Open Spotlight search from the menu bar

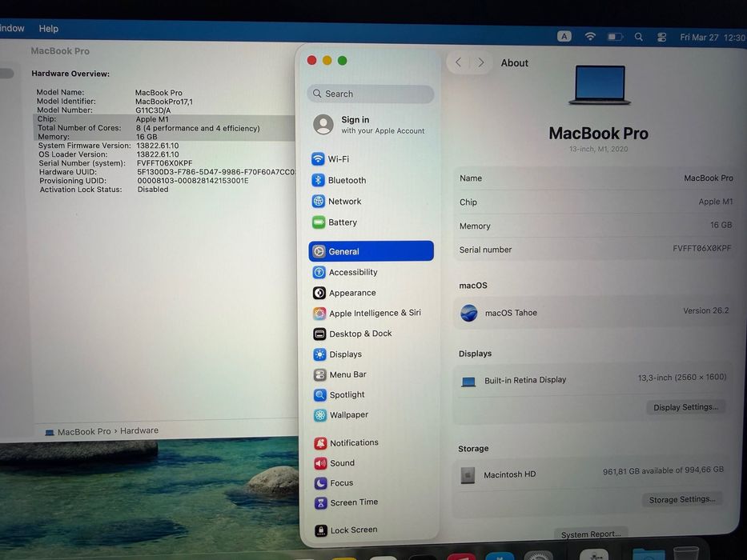point(639,37)
